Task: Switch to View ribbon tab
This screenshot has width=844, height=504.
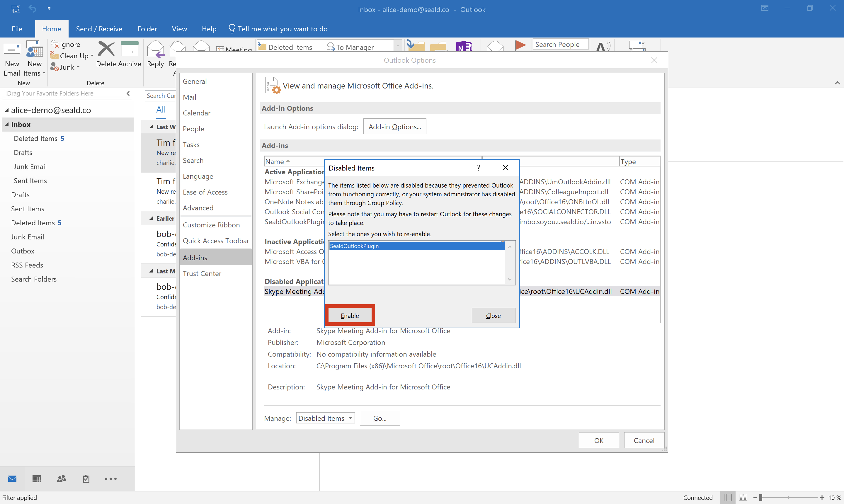Action: coord(179,29)
